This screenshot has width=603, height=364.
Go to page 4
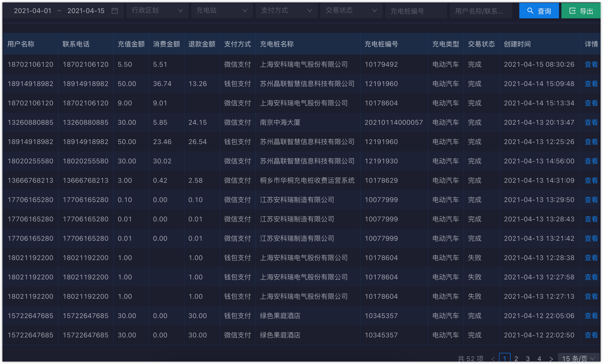(x=539, y=359)
